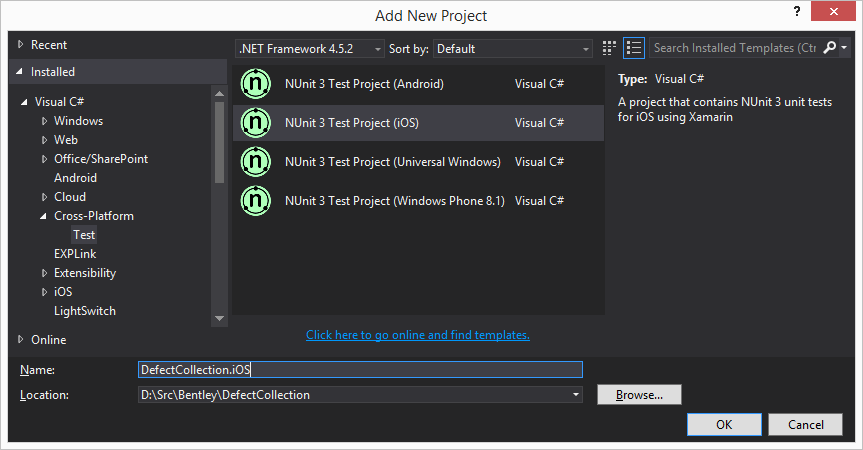Viewport: 863px width, 450px height.
Task: Click the category tree scroll down arrow
Action: pos(220,319)
